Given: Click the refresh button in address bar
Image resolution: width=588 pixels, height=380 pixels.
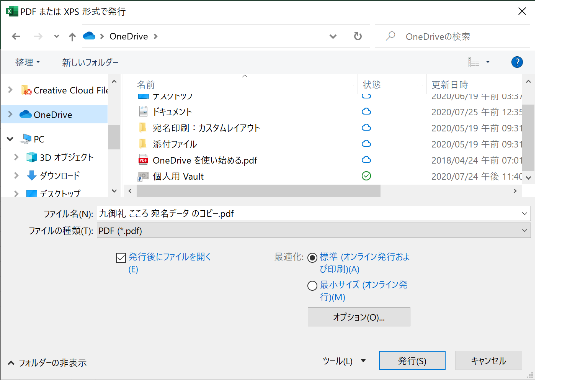Looking at the screenshot, I should tap(358, 36).
